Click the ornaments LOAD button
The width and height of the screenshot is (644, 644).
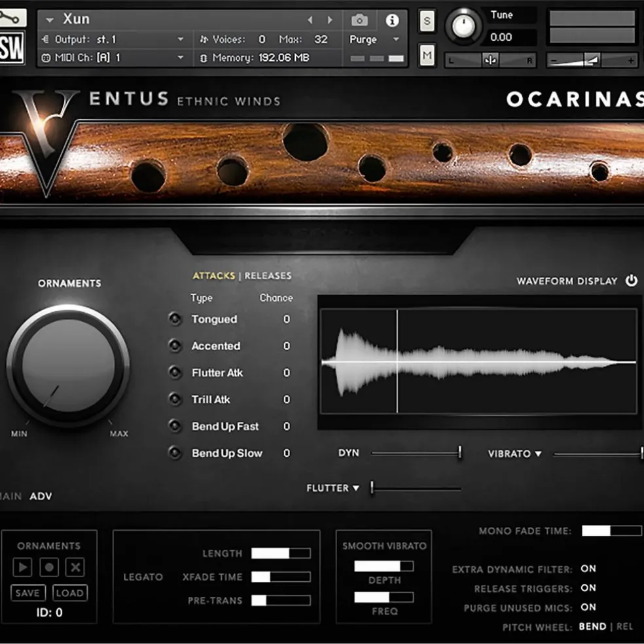click(70, 593)
